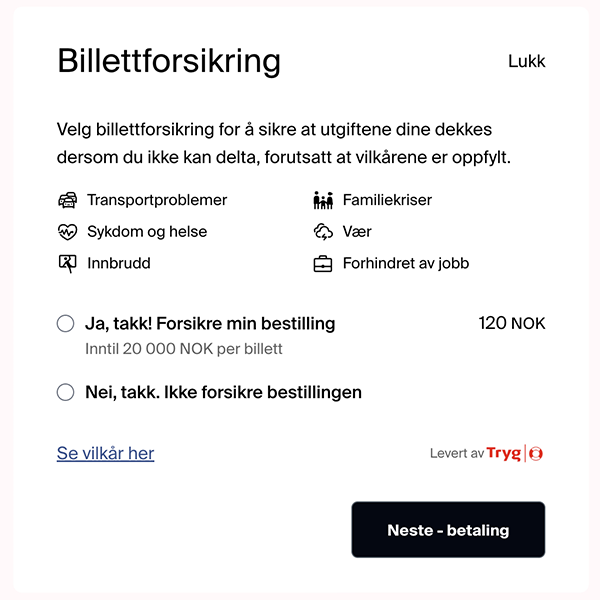Click the "Inntil 20 000 NOK per billett" text

[184, 349]
